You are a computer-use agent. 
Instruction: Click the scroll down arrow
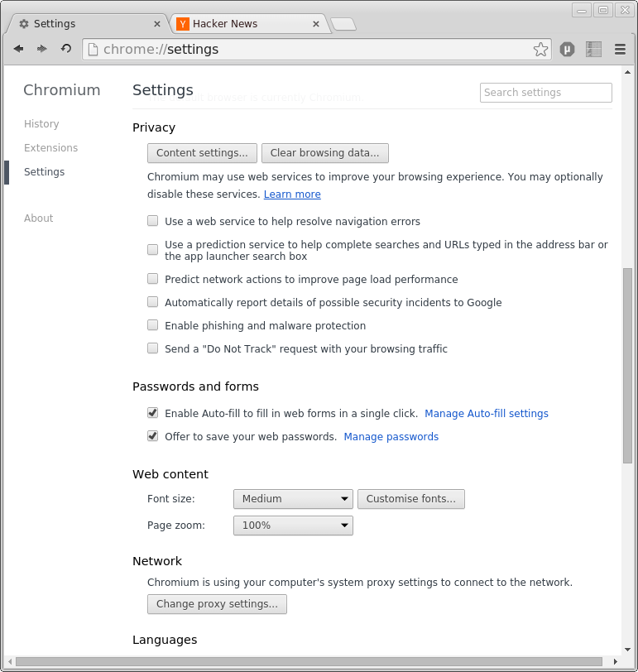(628, 650)
